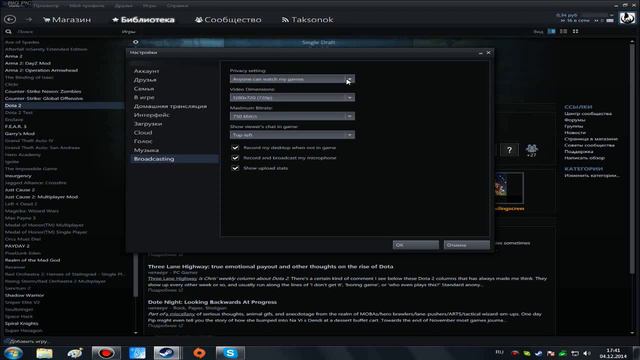
Task: Select Голос in settings sidebar
Action: click(x=143, y=141)
